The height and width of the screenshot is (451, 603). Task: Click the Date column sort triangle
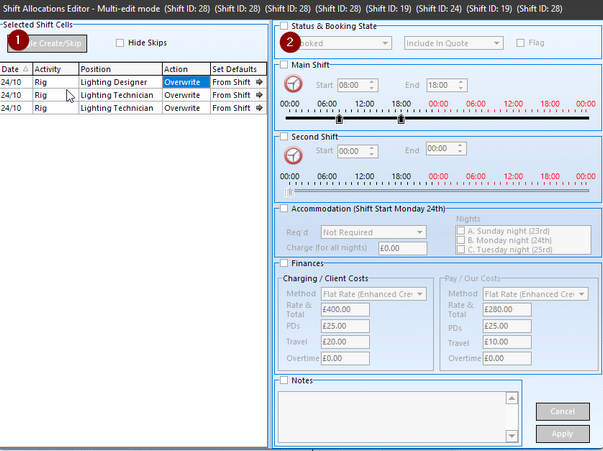tap(26, 69)
